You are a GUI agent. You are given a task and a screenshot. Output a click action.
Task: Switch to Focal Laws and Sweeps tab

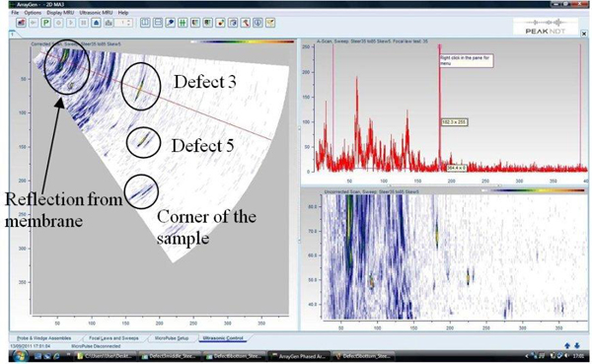click(113, 338)
